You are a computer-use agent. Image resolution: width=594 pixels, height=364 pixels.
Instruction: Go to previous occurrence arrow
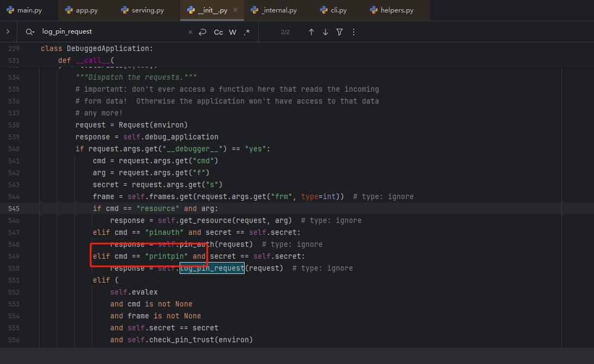tap(311, 32)
